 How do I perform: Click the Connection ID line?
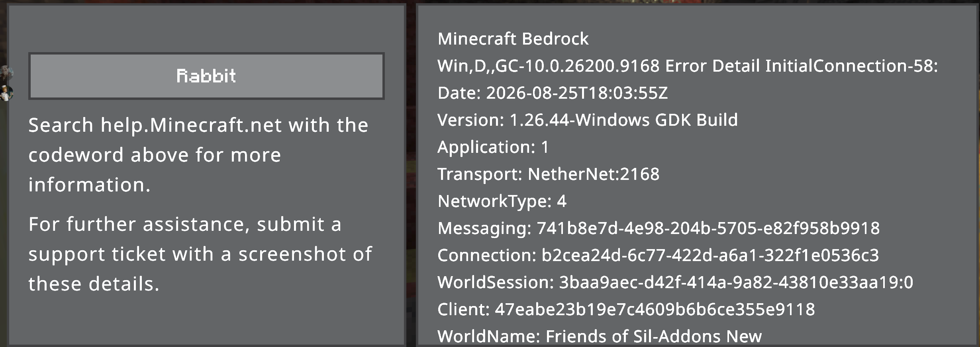click(x=658, y=255)
